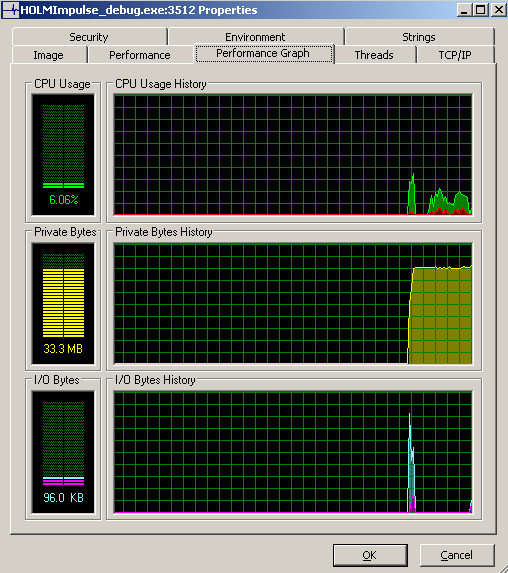
Task: Click the CPU Usage History graph
Action: pyautogui.click(x=293, y=155)
